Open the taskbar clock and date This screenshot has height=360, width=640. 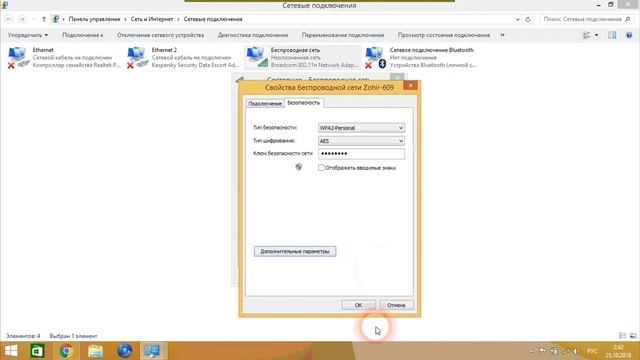pyautogui.click(x=618, y=351)
